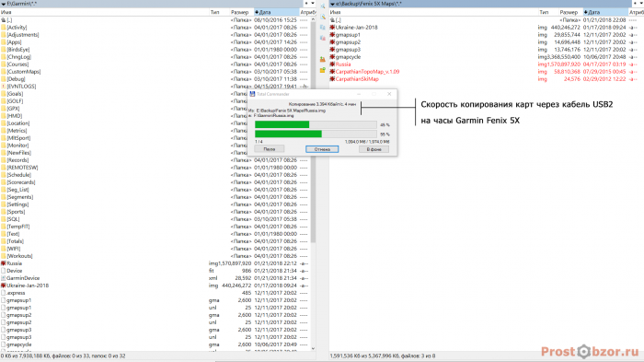Click the Pack files icon in the vertical toolbar
Image resolution: width=644 pixels, height=362 pixels.
(x=323, y=60)
